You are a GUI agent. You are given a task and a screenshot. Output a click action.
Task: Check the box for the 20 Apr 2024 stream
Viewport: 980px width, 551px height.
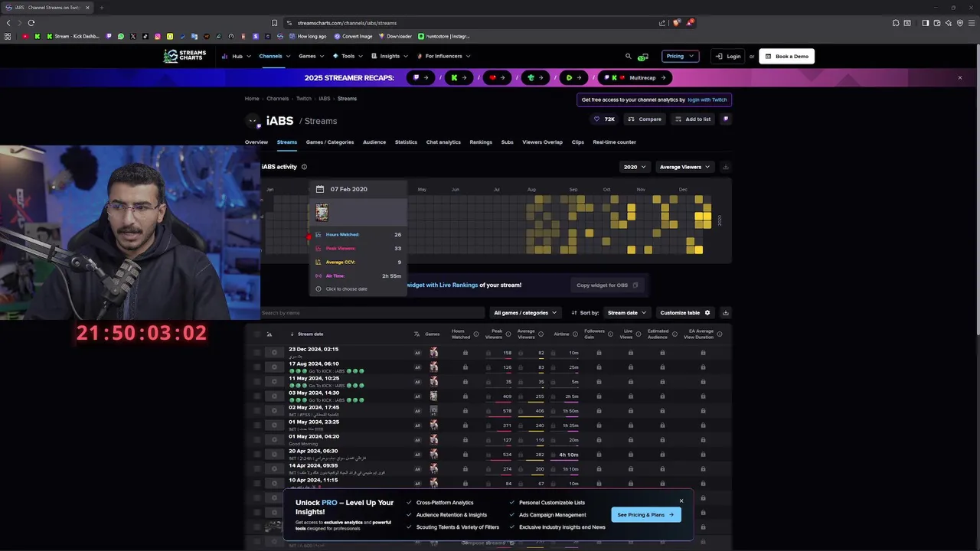[x=256, y=455]
